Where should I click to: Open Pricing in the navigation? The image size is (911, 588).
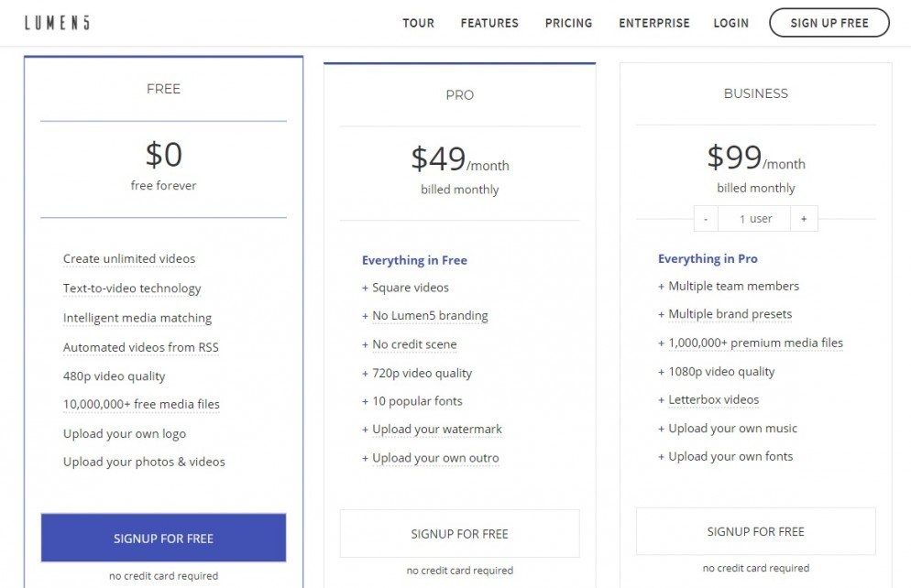coord(568,23)
